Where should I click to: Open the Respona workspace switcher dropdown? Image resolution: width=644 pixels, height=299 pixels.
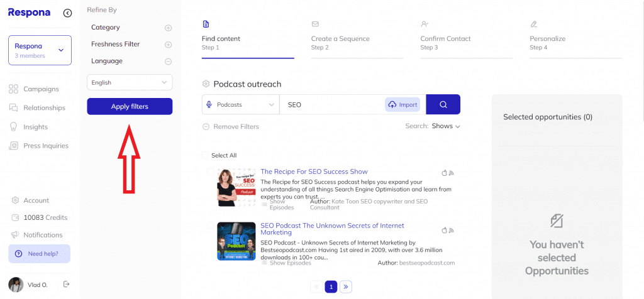(x=40, y=50)
